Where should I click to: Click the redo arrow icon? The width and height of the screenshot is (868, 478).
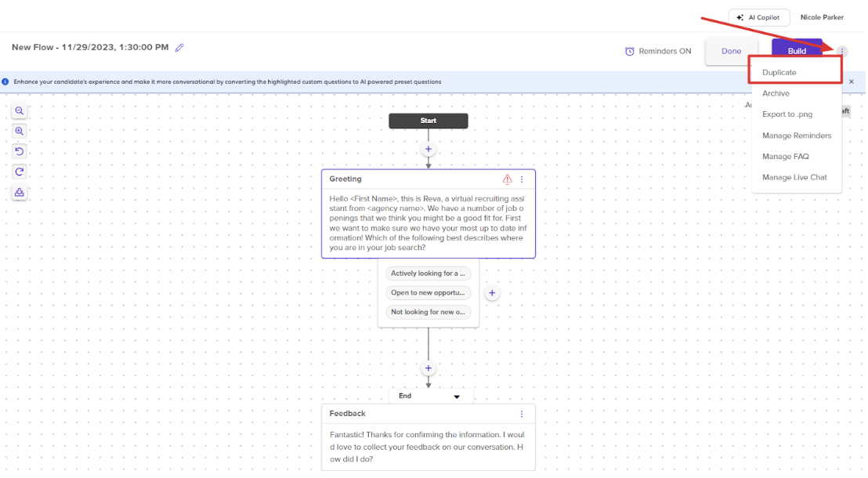pos(20,172)
